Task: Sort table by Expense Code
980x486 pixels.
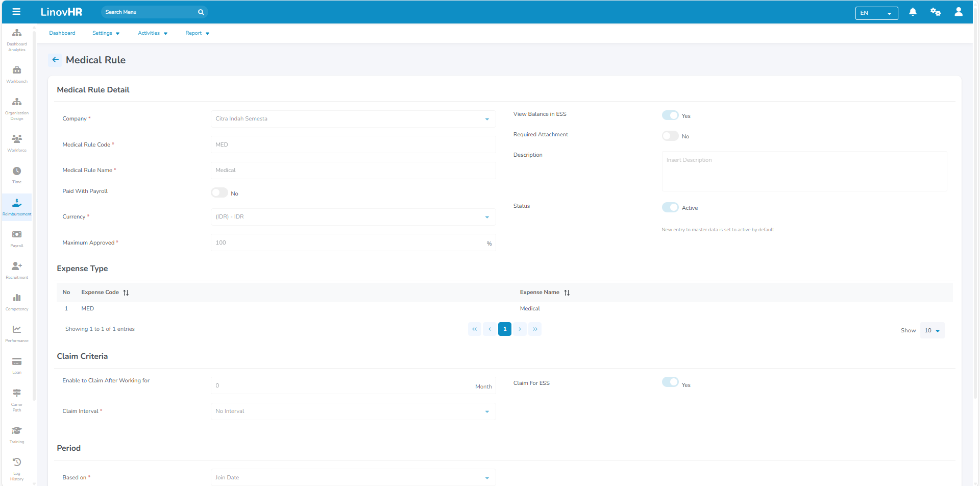Action: click(x=126, y=293)
